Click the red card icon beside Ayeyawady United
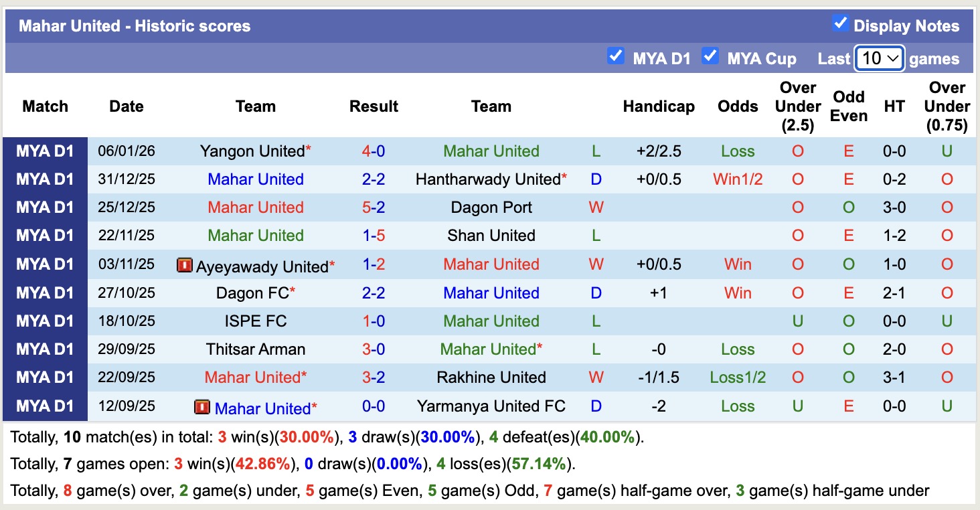Viewport: 980px width, 510px height. pyautogui.click(x=185, y=265)
